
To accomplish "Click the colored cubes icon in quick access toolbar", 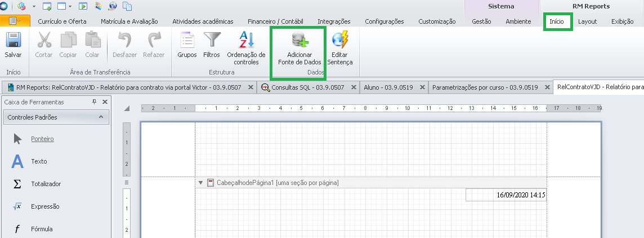I will tap(22, 6).
